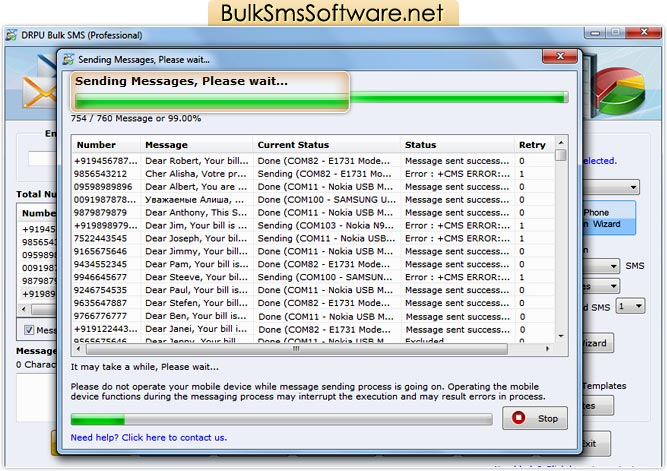Select row with number 9766776777

(313, 316)
